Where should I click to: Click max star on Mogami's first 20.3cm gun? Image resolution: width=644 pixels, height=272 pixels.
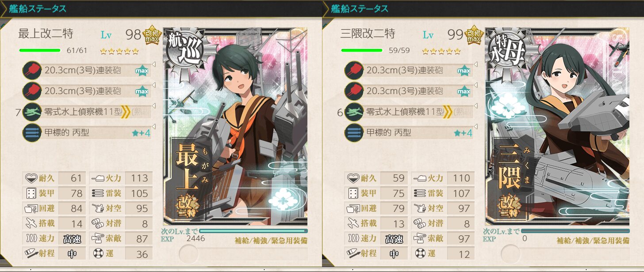point(142,71)
